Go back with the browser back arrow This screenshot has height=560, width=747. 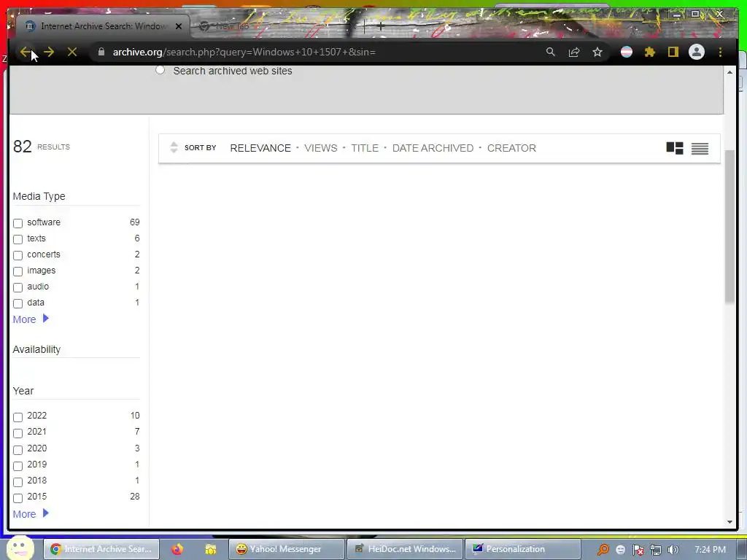click(x=25, y=52)
